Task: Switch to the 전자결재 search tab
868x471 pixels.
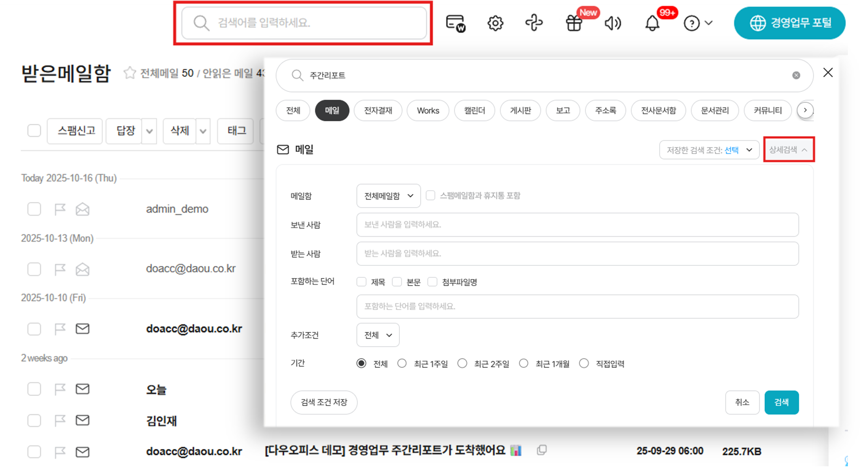Action: click(378, 111)
